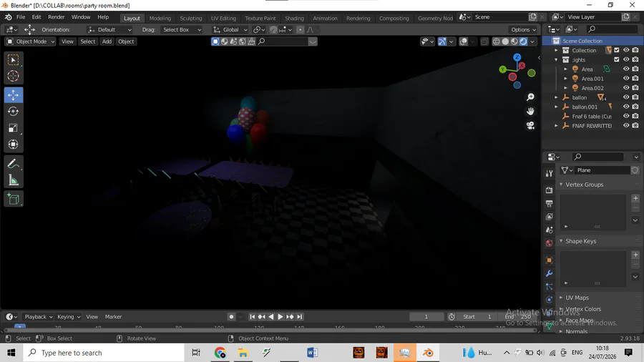
Task: Open the Object properties tab
Action: (x=549, y=260)
